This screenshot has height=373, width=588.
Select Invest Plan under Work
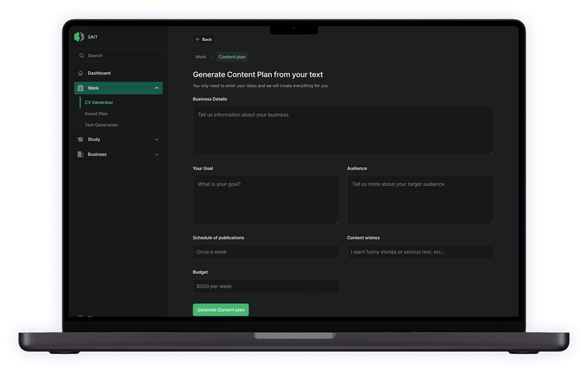tap(96, 114)
